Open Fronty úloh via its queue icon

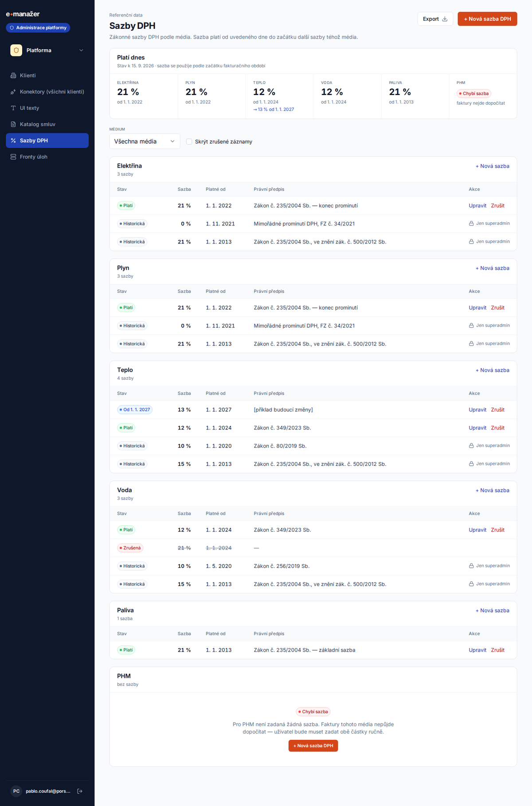pos(13,157)
